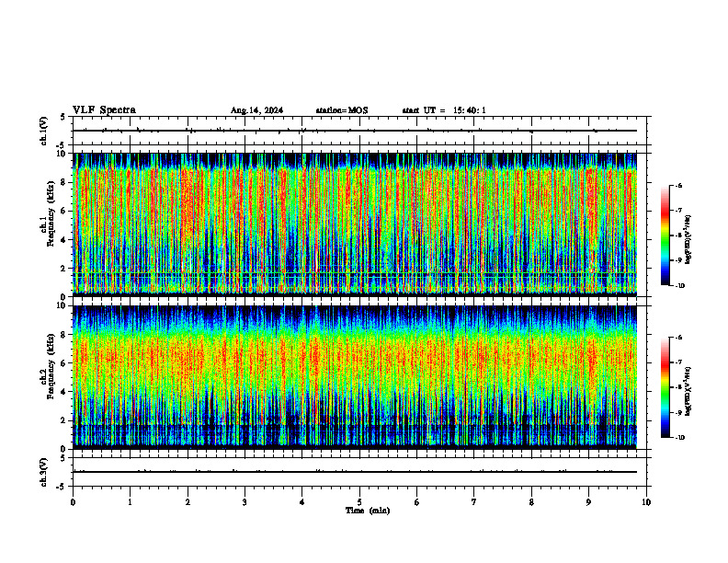
Task: Click the "8" kHz tick of ch.1 spectrogram
Action: point(64,182)
